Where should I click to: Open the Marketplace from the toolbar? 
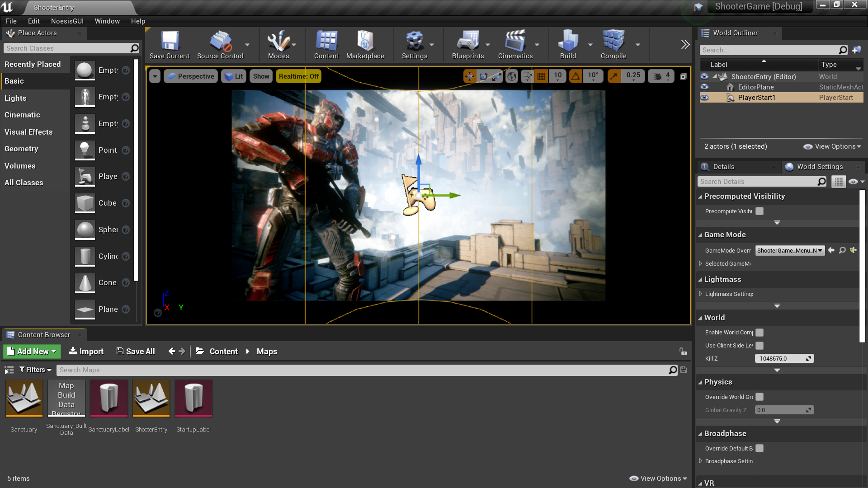click(x=365, y=44)
